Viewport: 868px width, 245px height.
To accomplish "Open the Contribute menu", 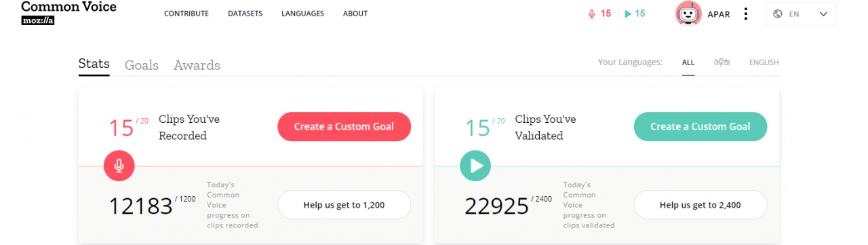I will (186, 14).
